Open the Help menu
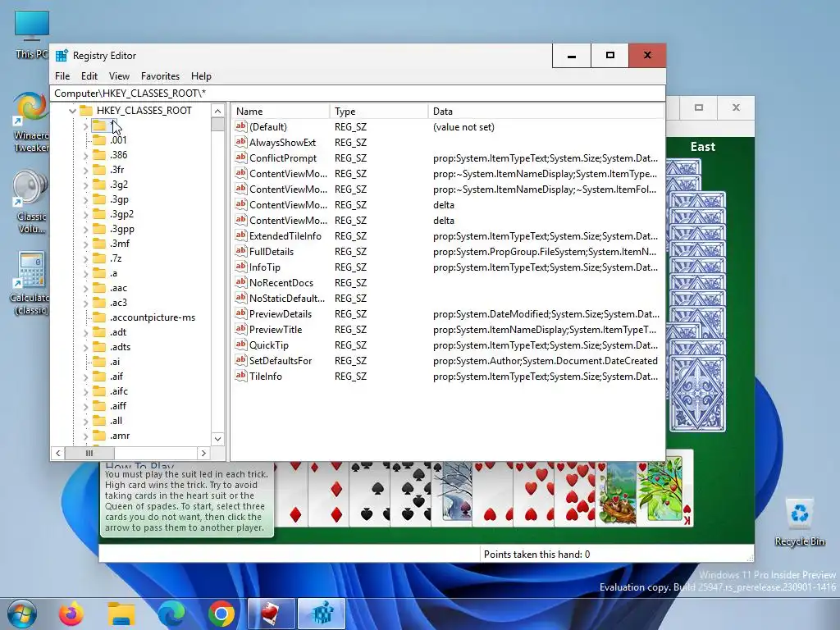 [x=201, y=76]
